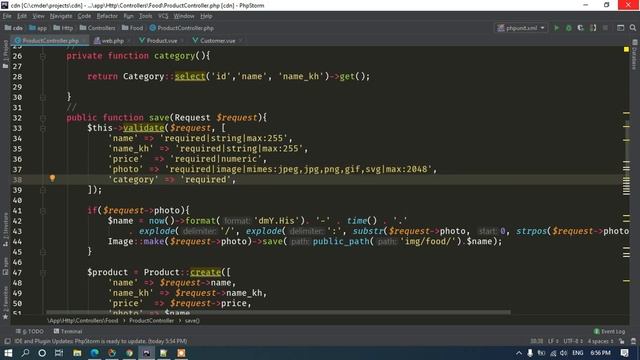Collapse the Product::create fold at line 47
This screenshot has width=640, height=360.
pyautogui.click(x=43, y=273)
